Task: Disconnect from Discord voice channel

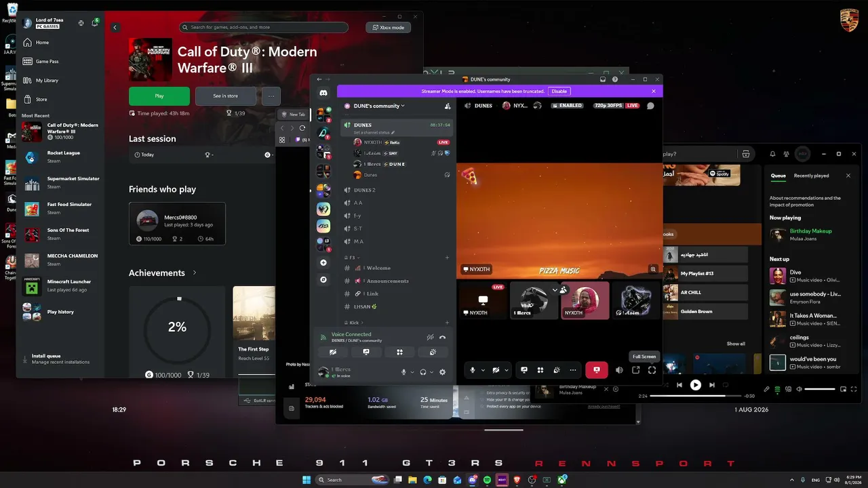Action: (443, 337)
